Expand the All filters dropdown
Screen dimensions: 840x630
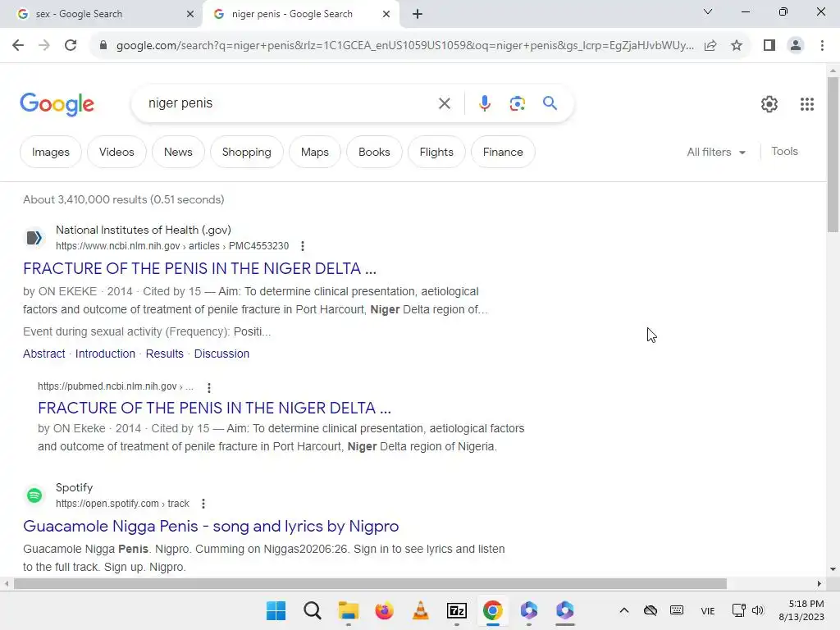(716, 152)
